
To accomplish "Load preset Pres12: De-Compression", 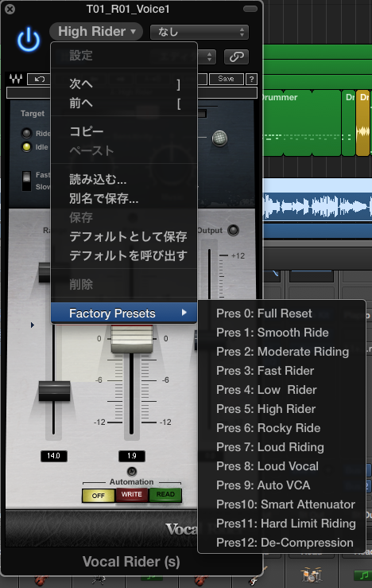I will coord(281,543).
